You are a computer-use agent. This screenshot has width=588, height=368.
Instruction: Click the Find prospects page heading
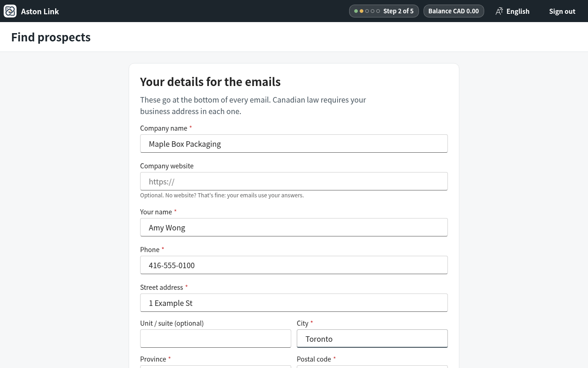tap(51, 37)
